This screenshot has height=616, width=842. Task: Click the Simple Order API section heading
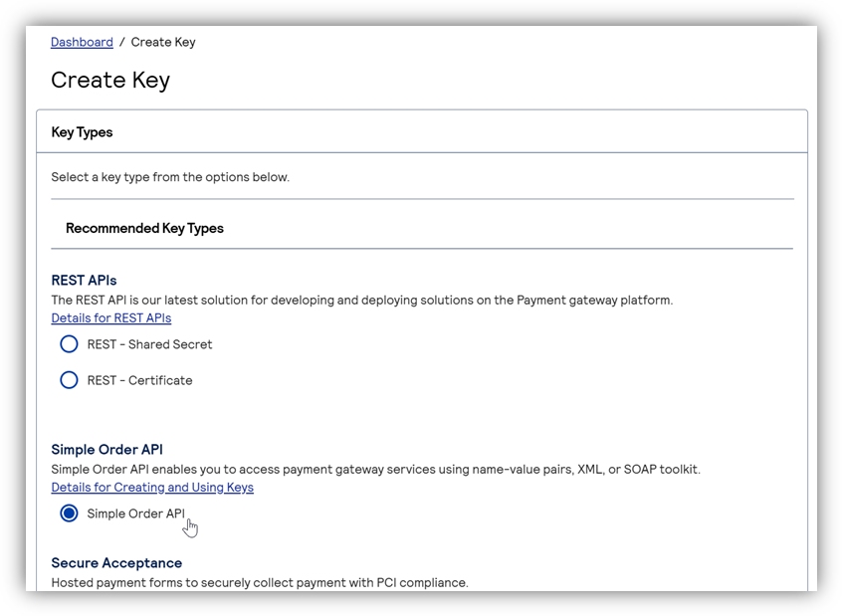click(106, 450)
